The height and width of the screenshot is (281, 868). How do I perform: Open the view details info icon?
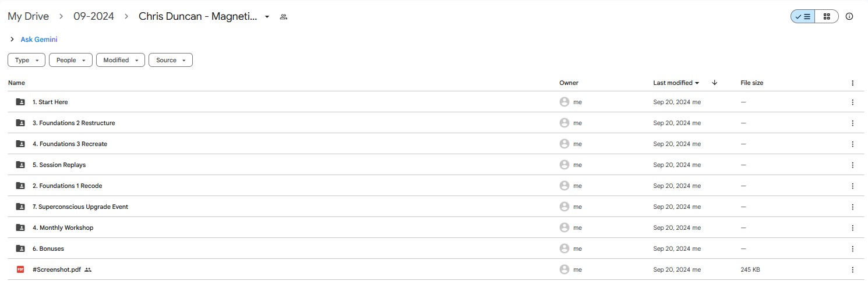pos(849,16)
